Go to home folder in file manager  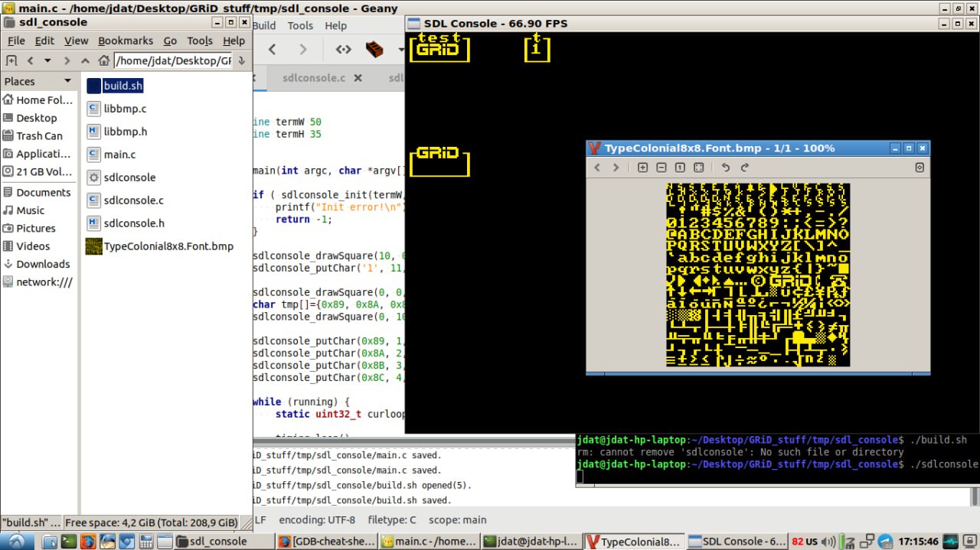[x=104, y=60]
